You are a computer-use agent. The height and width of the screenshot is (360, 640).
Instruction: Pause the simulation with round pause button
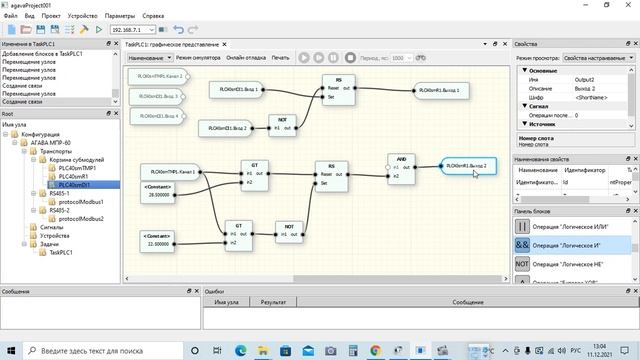coord(333,58)
